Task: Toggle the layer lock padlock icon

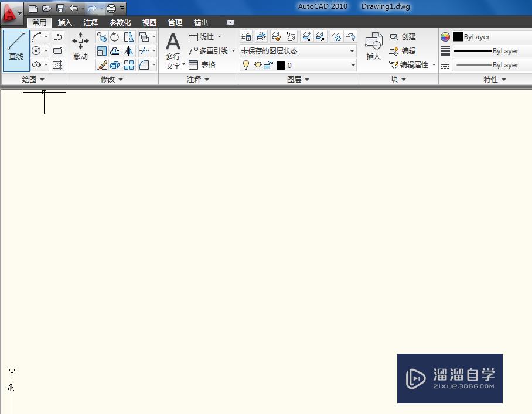Action: click(x=268, y=65)
